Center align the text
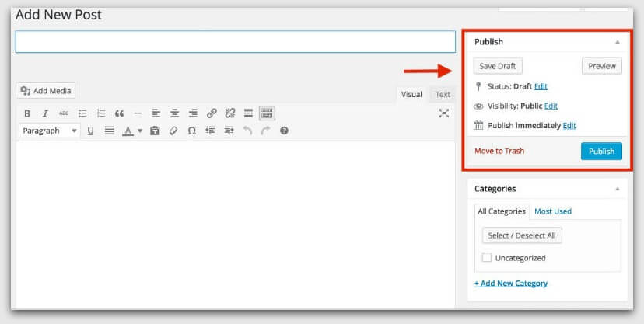Image resolution: width=644 pixels, height=324 pixels. (x=174, y=113)
